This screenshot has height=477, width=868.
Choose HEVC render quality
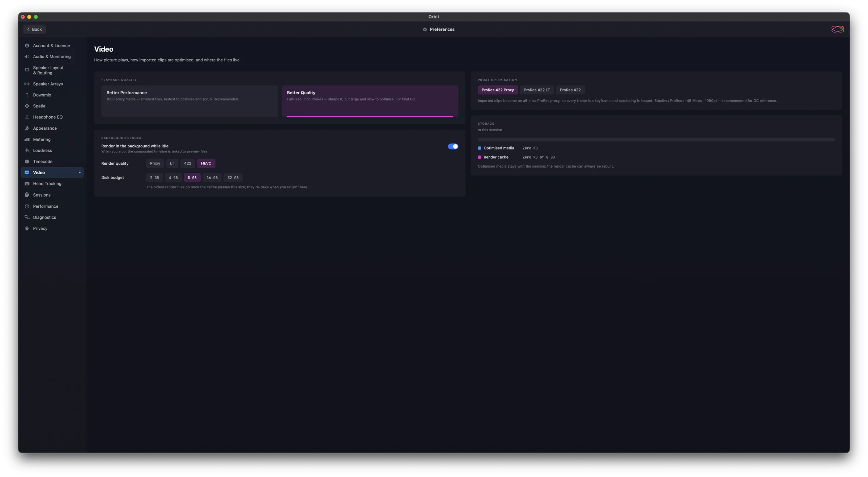(206, 163)
